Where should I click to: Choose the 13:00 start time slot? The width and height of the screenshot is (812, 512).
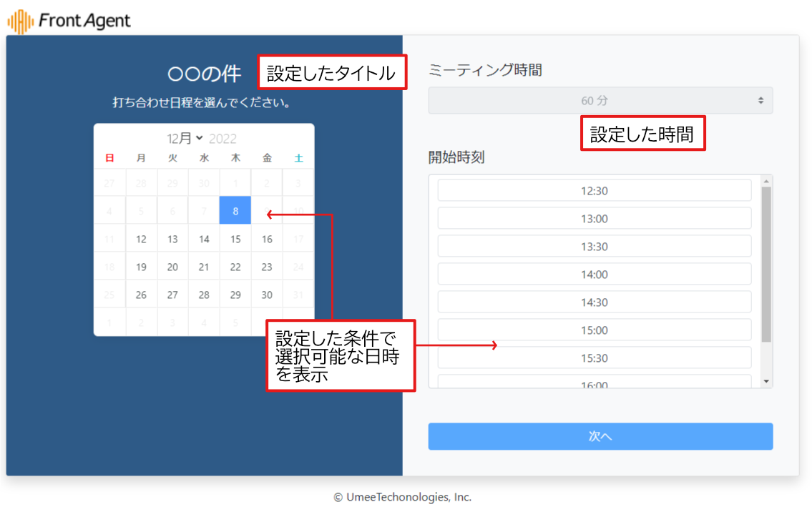click(594, 219)
